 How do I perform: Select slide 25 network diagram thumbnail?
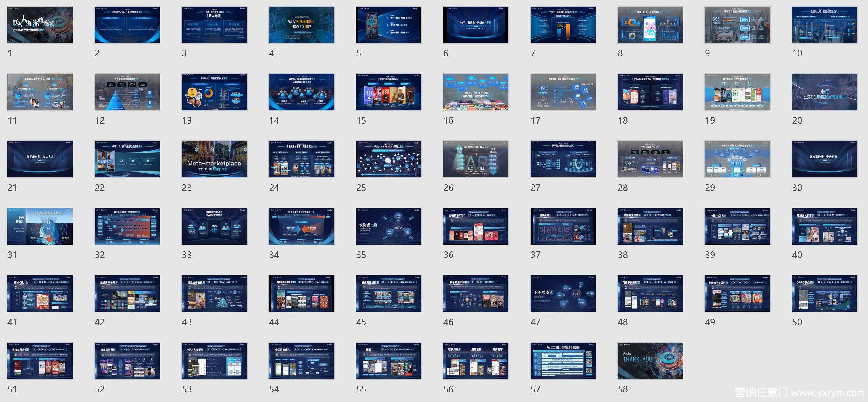point(388,159)
